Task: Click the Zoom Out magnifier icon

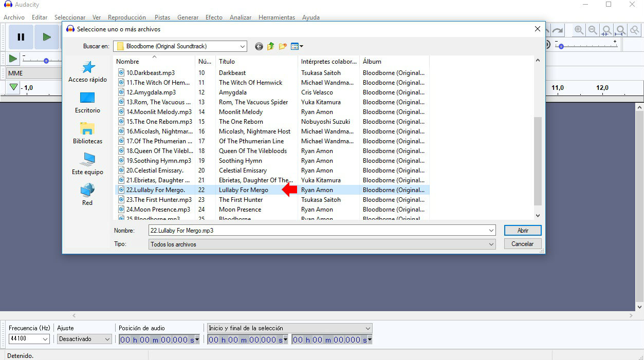Action: [x=593, y=30]
